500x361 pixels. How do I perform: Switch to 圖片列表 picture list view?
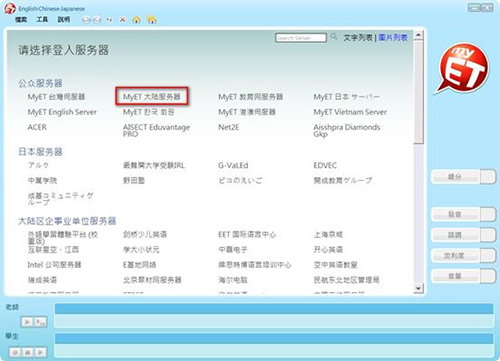(393, 38)
